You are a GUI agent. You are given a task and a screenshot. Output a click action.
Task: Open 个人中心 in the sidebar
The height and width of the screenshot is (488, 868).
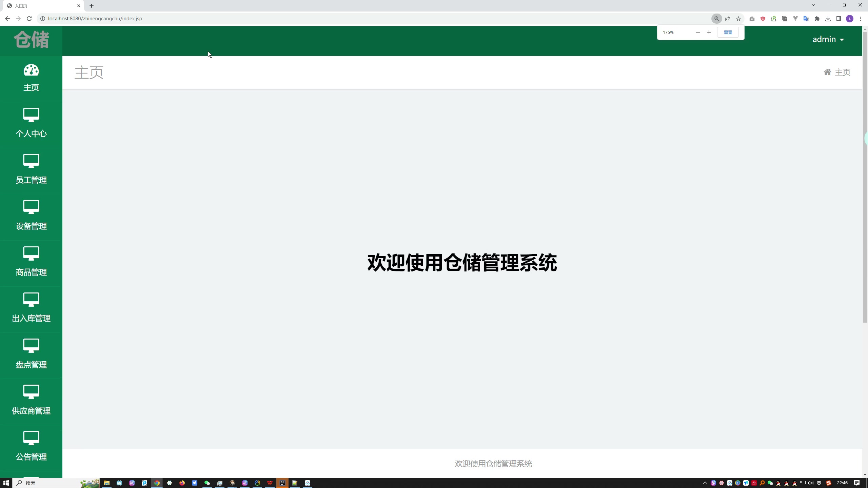31,123
